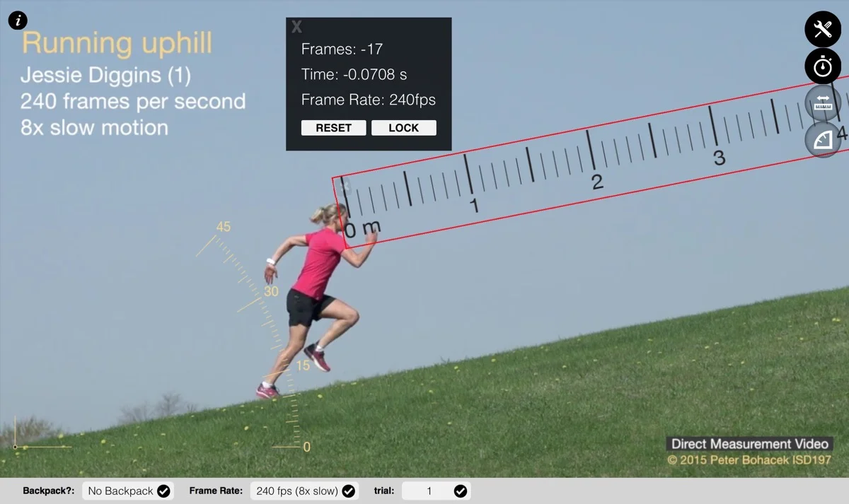Screen dimensions: 849x504
Task: Open the Frame Rate dropdown
Action: [x=304, y=491]
